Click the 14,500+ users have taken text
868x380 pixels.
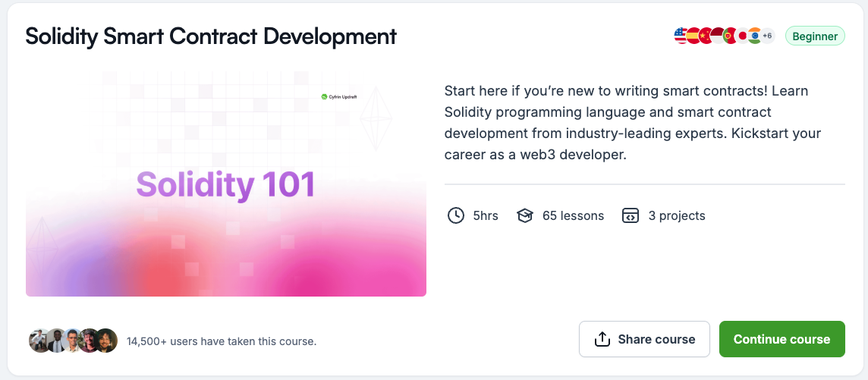(222, 341)
